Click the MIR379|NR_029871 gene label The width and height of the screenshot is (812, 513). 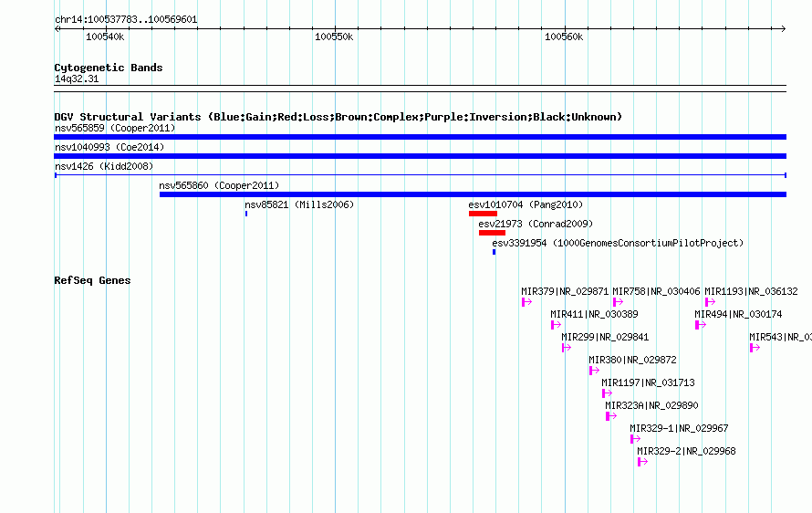click(565, 291)
